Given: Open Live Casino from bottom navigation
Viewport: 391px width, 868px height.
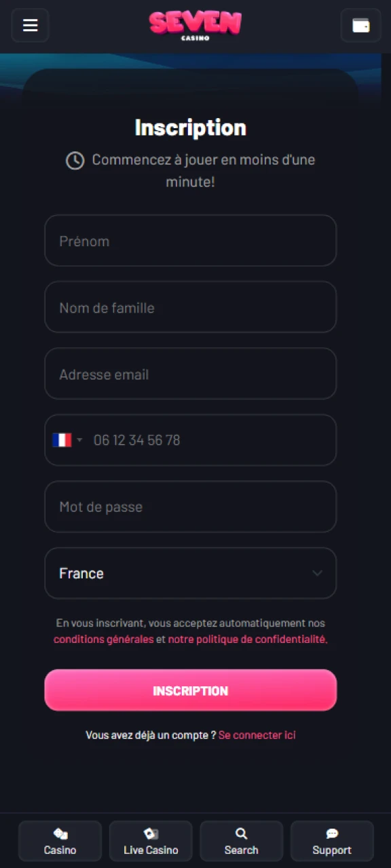Looking at the screenshot, I should (151, 841).
